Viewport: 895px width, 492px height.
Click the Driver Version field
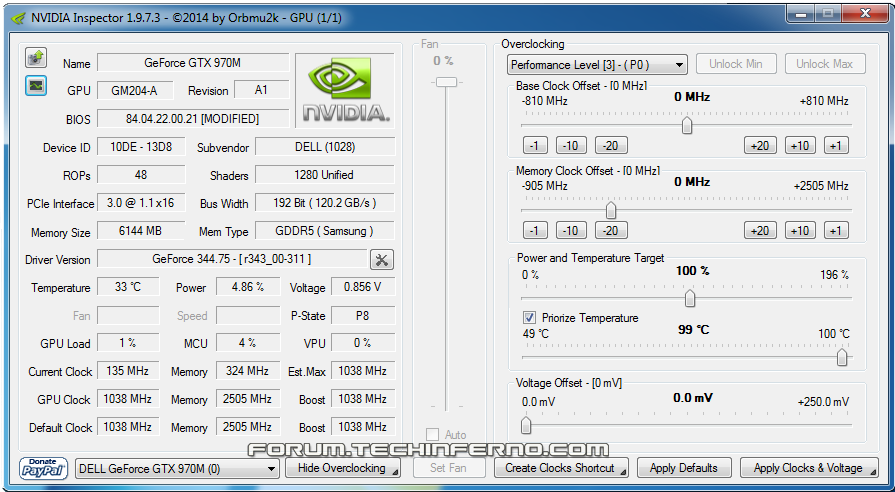tap(232, 259)
